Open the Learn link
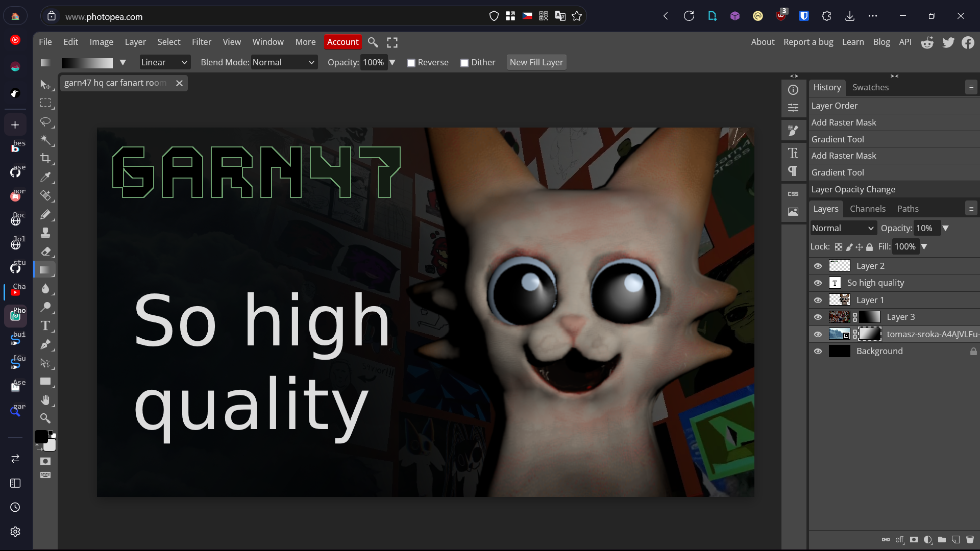The height and width of the screenshot is (551, 980). click(853, 42)
